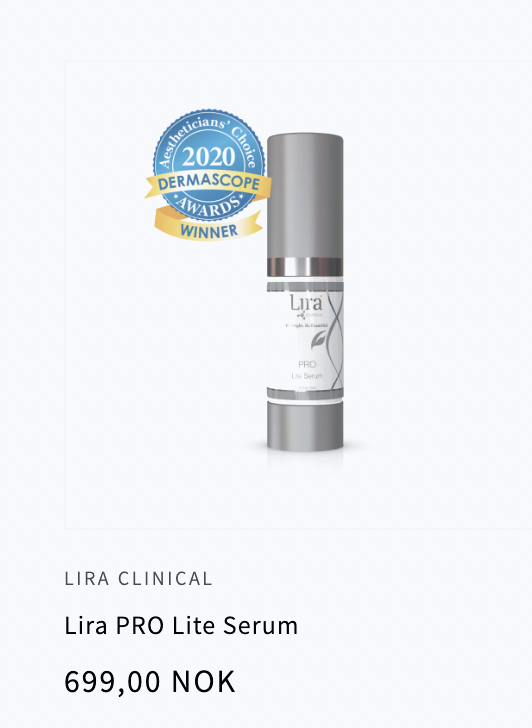Open the Lira PRO Lite Serum product title

click(x=181, y=625)
